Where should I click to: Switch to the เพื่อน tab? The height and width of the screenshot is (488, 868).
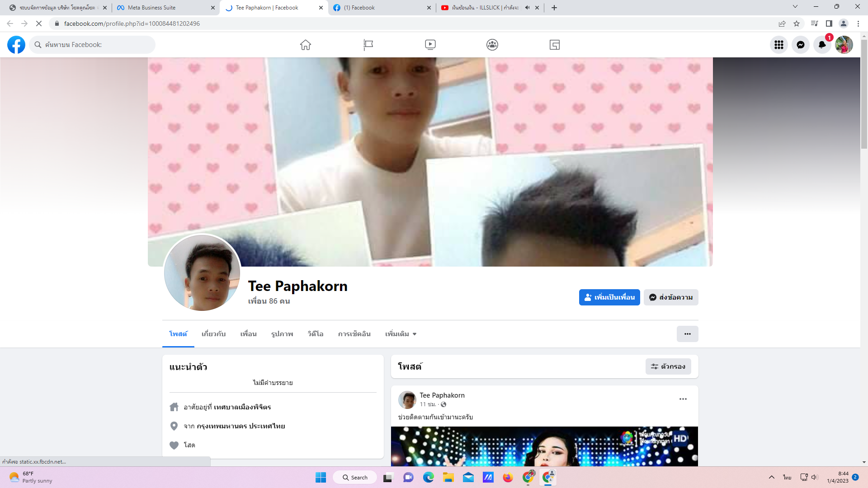248,334
